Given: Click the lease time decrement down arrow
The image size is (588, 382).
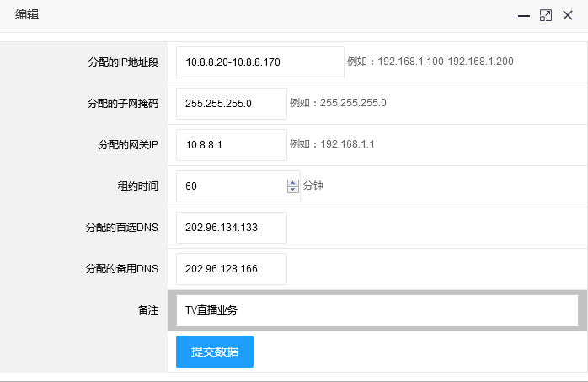Looking at the screenshot, I should pos(293,190).
